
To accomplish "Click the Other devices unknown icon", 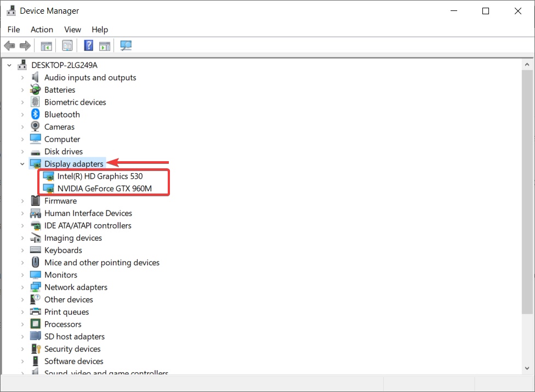I will [35, 299].
